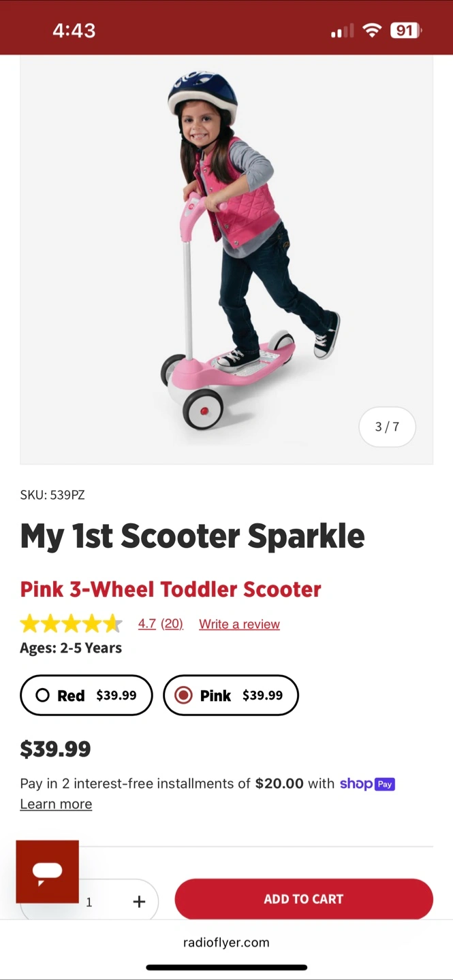This screenshot has height=980, width=453.
Task: Tap the battery indicator in status bar
Action: pyautogui.click(x=405, y=31)
